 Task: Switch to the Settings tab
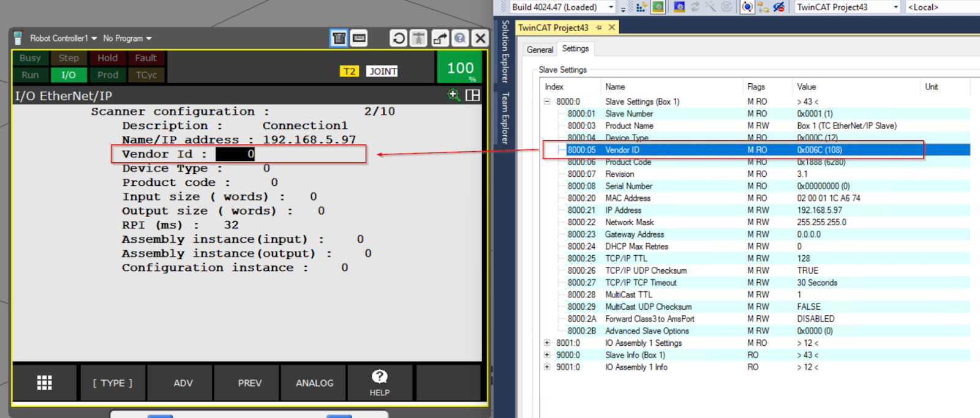tap(575, 48)
